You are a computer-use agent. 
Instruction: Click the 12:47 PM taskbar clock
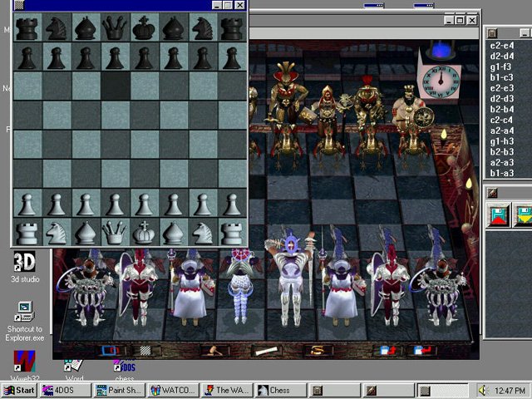pyautogui.click(x=510, y=391)
